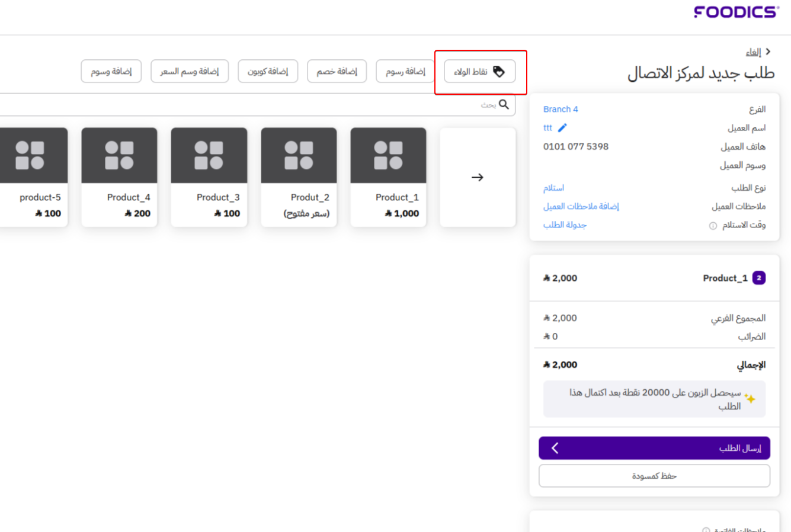Select the Product_3 tile

(x=209, y=177)
